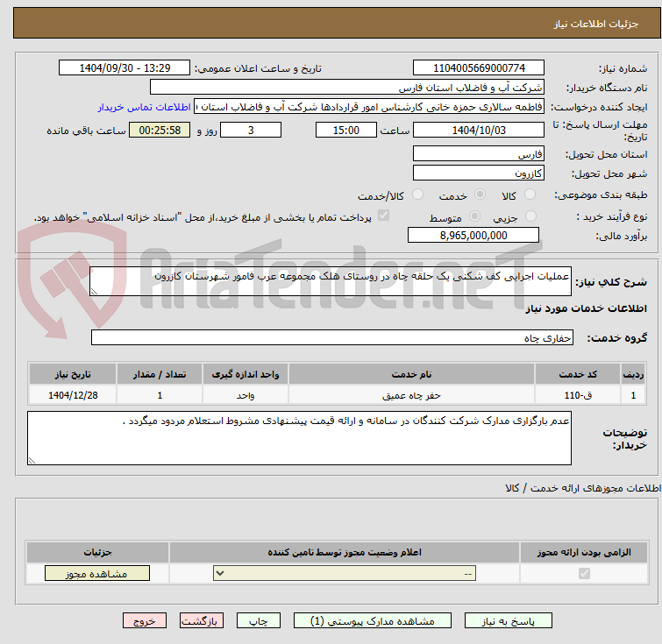Select the کالا radio button

(530, 195)
